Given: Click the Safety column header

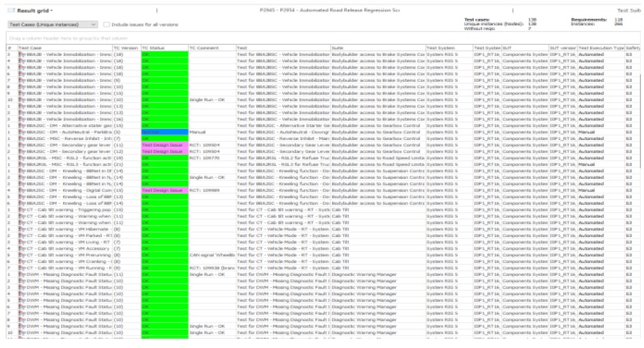Looking at the screenshot, I should [x=632, y=48].
